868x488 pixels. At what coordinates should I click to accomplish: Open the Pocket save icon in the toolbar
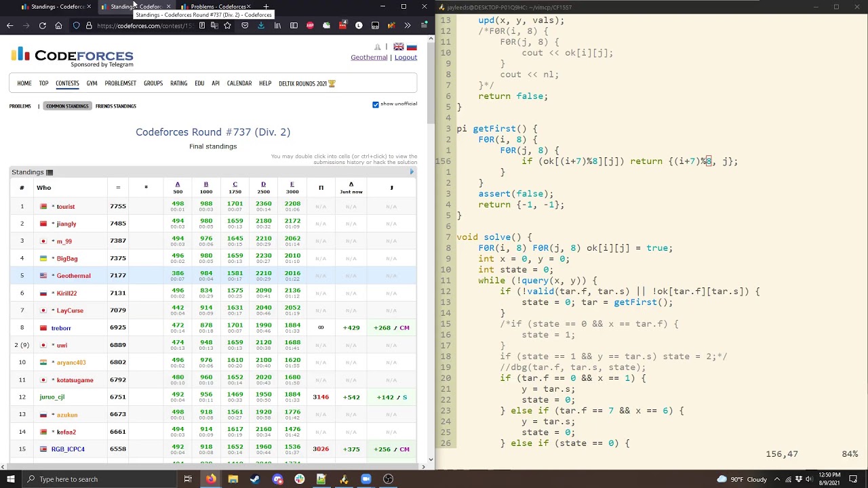click(245, 26)
